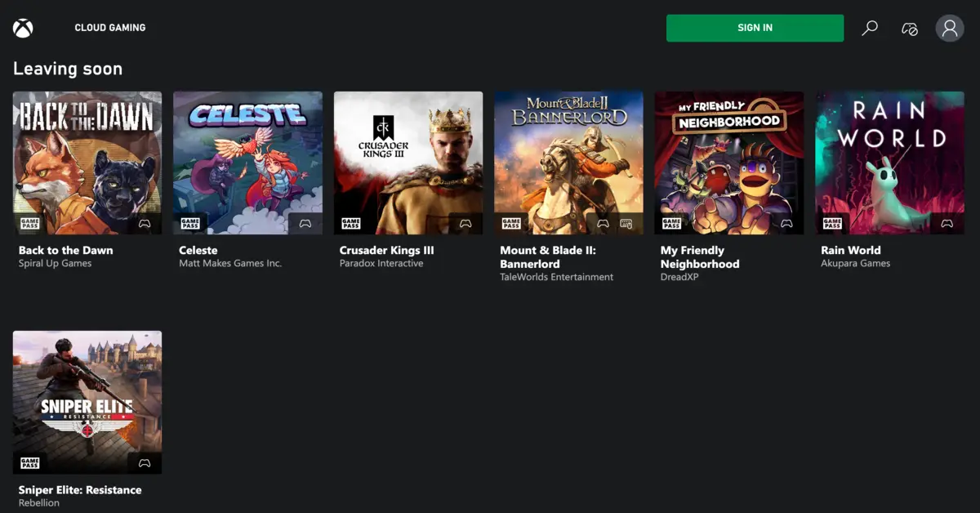Select the Crusader Kings III cover image
The image size is (980, 513).
pyautogui.click(x=408, y=163)
